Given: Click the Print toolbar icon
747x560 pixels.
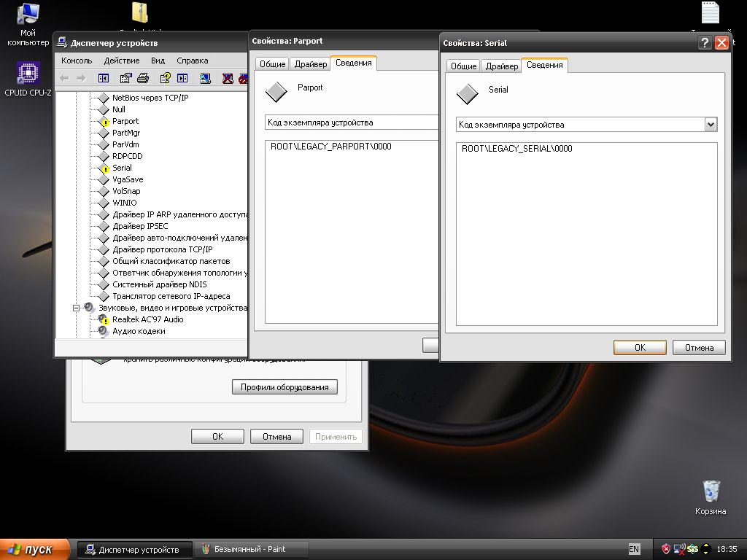Looking at the screenshot, I should pyautogui.click(x=143, y=78).
